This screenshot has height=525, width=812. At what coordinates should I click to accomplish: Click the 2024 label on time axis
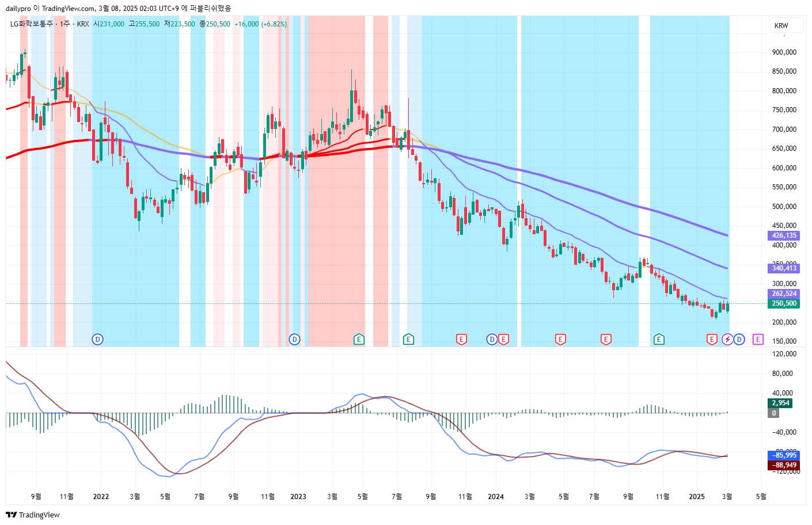pyautogui.click(x=496, y=496)
